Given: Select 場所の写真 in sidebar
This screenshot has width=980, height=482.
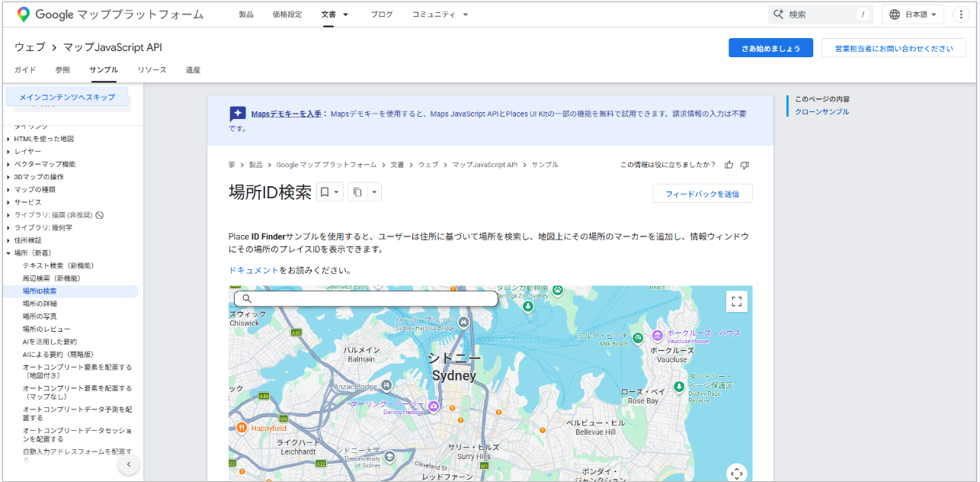Looking at the screenshot, I should [40, 317].
